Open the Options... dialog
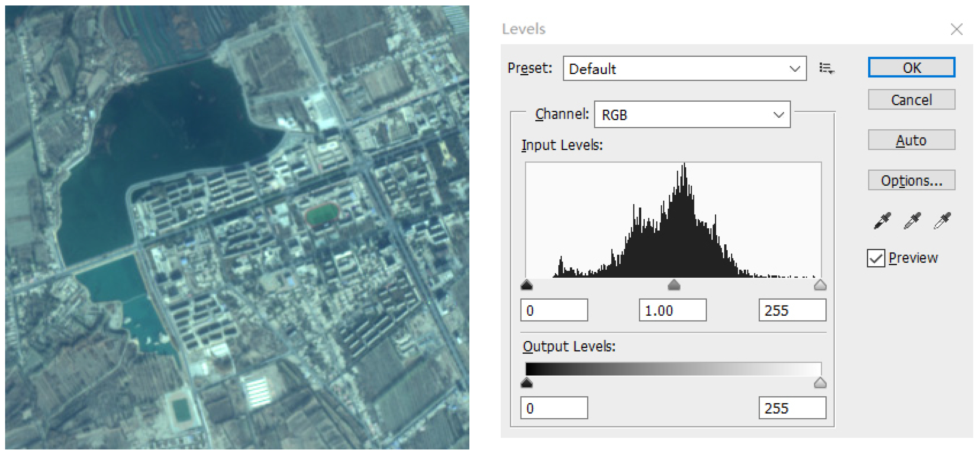 tap(911, 180)
